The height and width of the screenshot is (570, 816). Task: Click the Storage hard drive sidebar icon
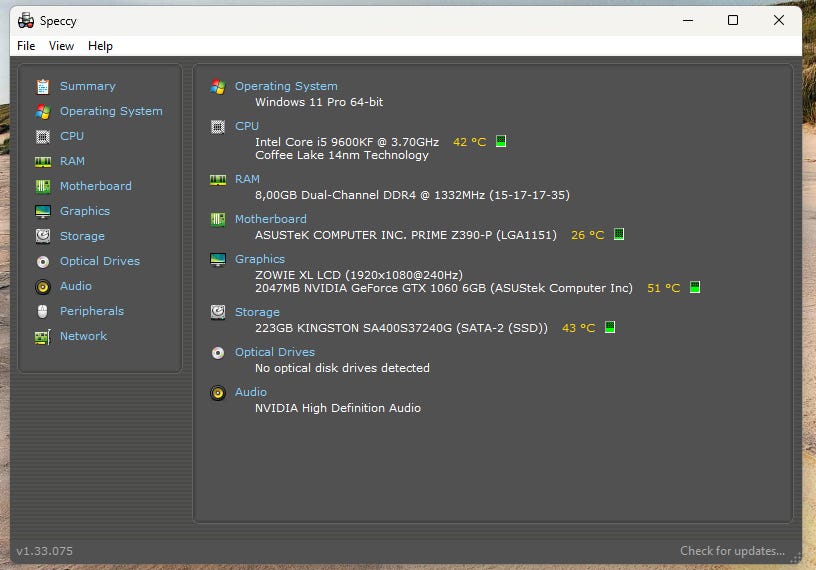(43, 236)
